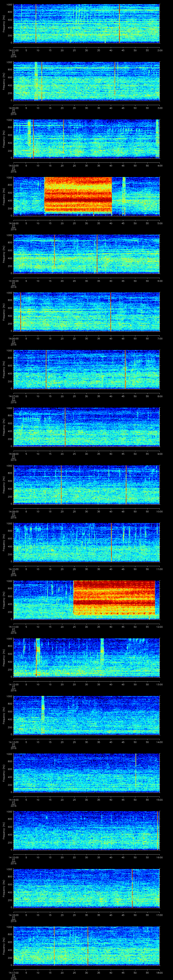Open the spectrogram panel starting at 14:17:00
This screenshot has width=173, height=980.
[x=87, y=946]
